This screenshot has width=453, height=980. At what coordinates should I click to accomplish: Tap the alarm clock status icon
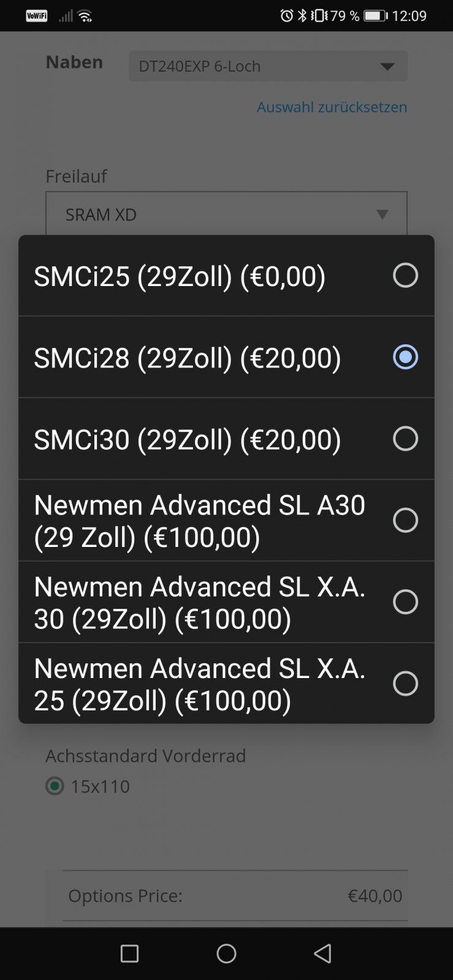pos(286,16)
